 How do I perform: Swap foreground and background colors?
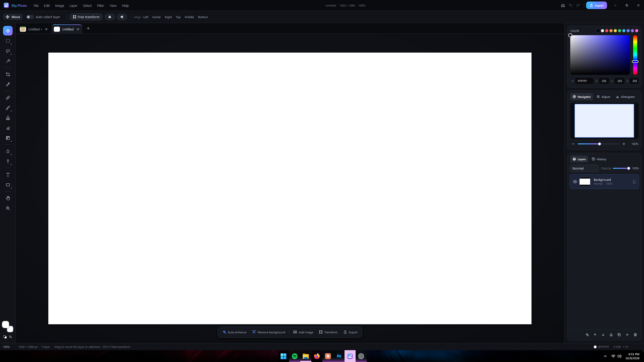tap(11, 337)
